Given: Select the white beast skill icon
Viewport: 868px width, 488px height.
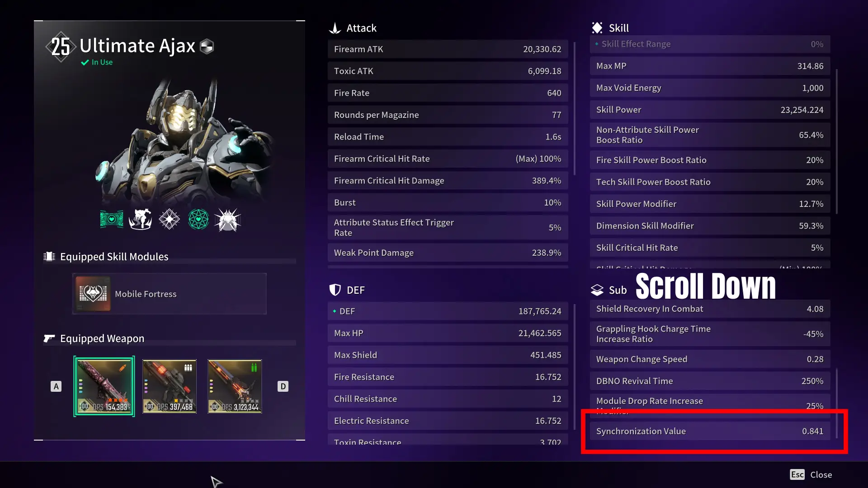Looking at the screenshot, I should point(140,220).
